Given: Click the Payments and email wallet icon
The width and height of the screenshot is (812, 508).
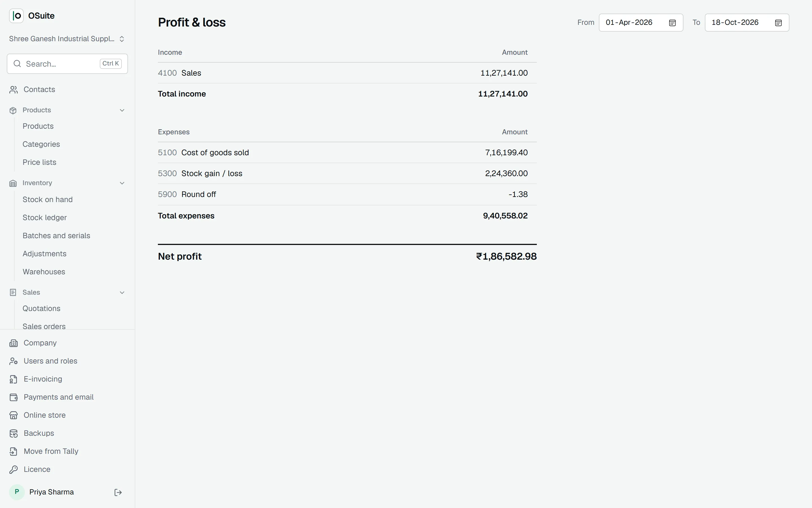Looking at the screenshot, I should [14, 397].
